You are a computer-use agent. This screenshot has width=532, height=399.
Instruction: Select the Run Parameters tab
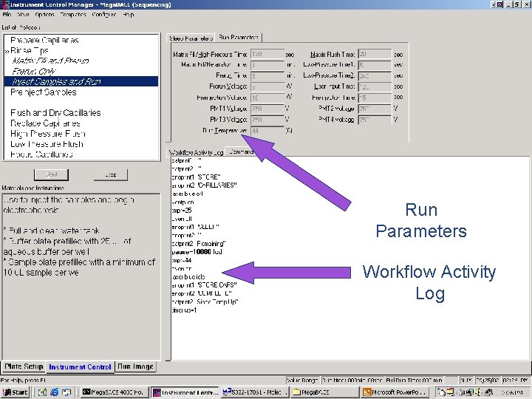239,38
